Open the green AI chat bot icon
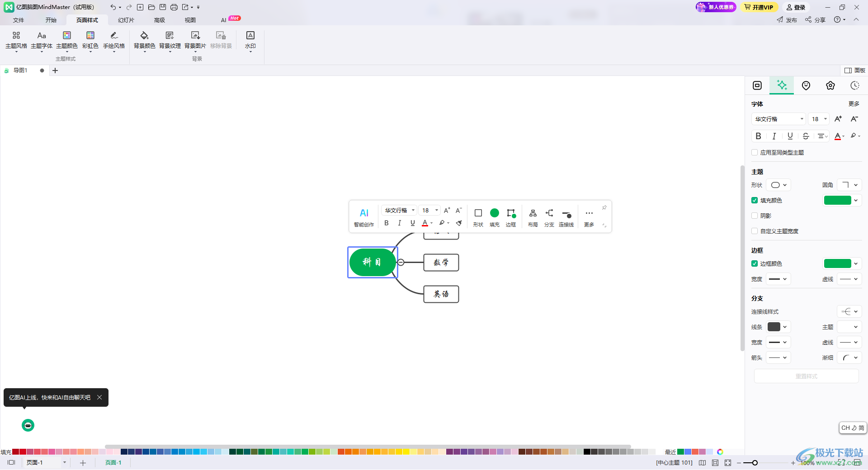 [28, 425]
